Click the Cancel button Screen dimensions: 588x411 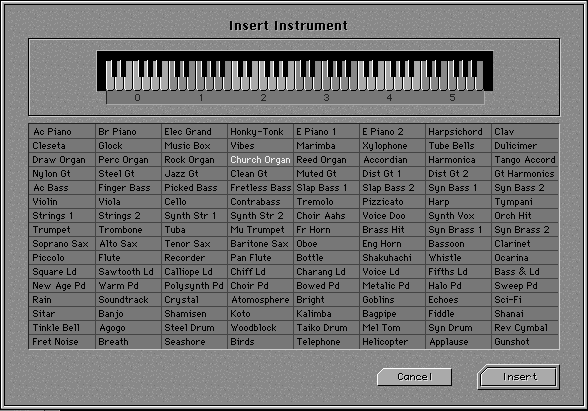click(414, 377)
